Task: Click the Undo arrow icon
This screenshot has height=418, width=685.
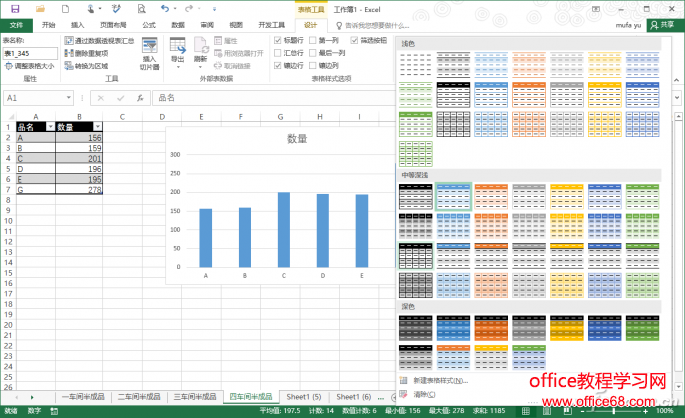Action: 163,9
